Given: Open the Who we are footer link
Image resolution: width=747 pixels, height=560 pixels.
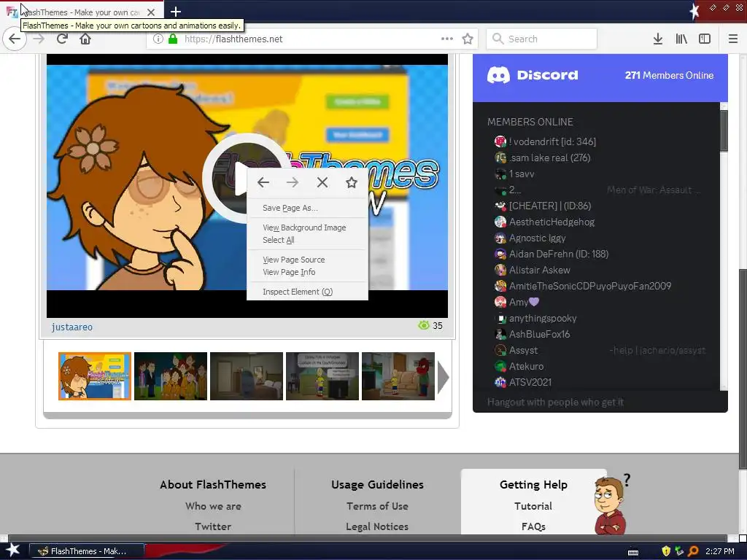Looking at the screenshot, I should (213, 506).
